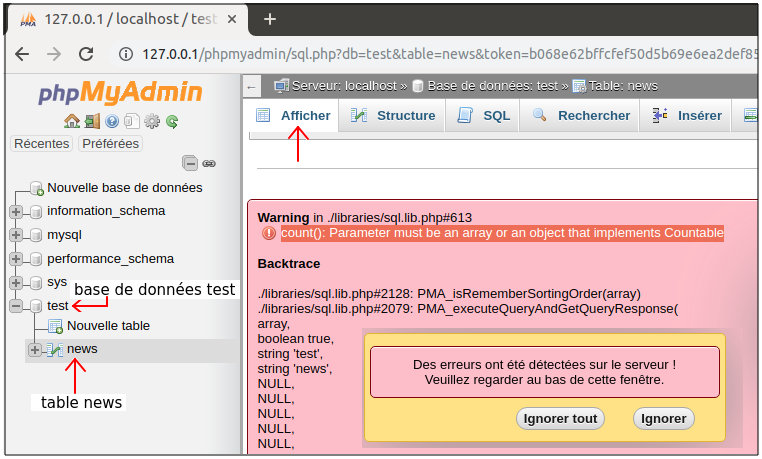Click the Ignorer button
The height and width of the screenshot is (459, 762).
664,419
